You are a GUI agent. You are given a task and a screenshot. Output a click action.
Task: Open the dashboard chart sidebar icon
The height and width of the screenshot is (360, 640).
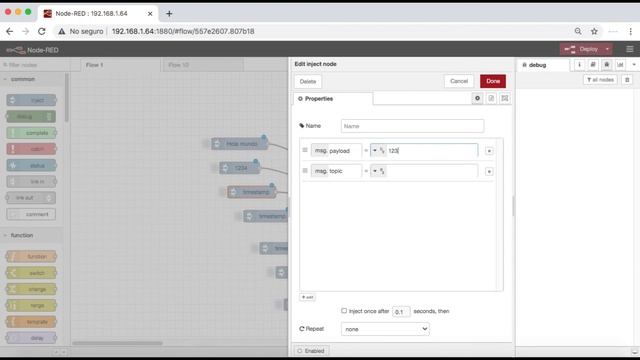620,64
